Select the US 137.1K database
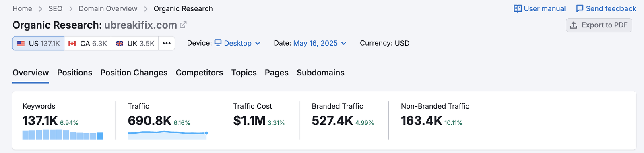This screenshot has width=644, height=153. coord(38,43)
